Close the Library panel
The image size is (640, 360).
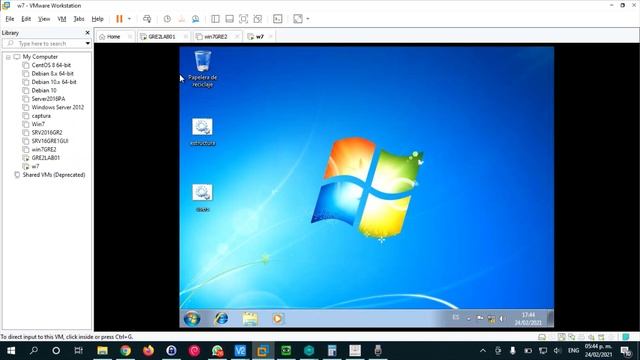coord(87,33)
